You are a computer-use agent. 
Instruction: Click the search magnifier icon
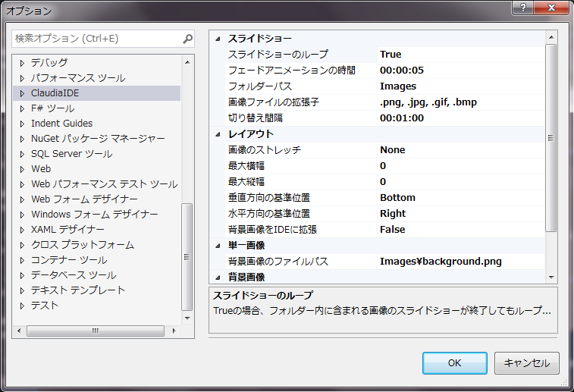(187, 39)
